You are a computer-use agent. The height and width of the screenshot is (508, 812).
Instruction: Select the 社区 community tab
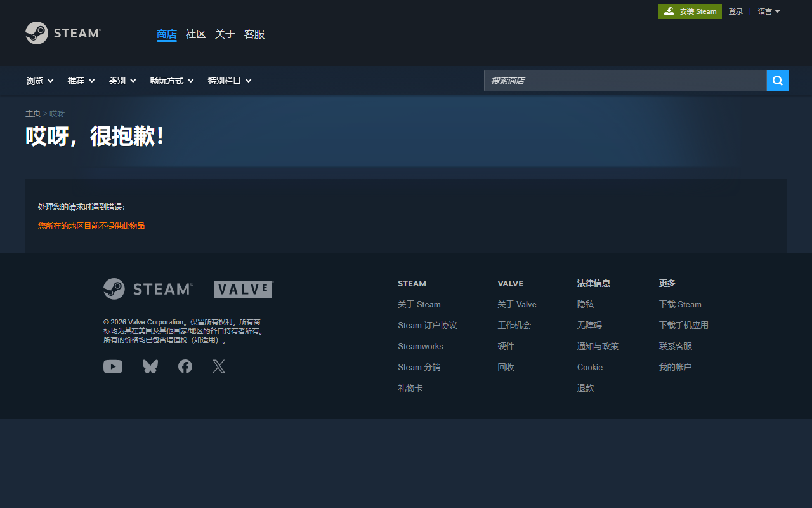[x=196, y=34]
